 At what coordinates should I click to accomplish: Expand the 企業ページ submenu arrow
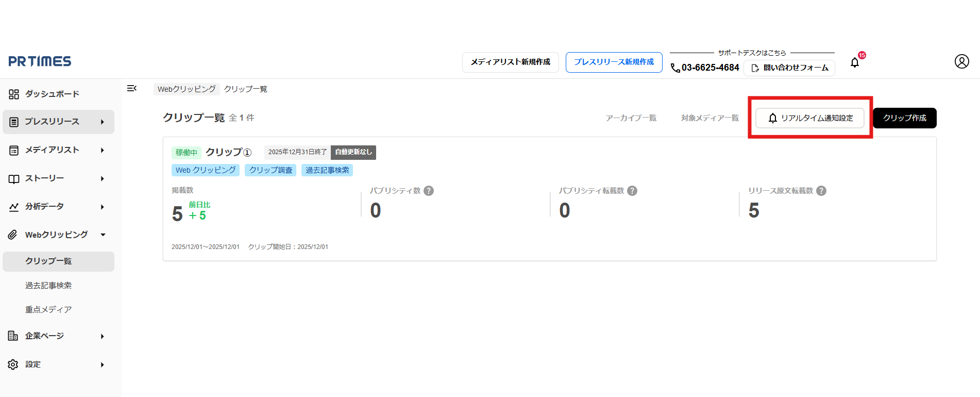pyautogui.click(x=103, y=337)
